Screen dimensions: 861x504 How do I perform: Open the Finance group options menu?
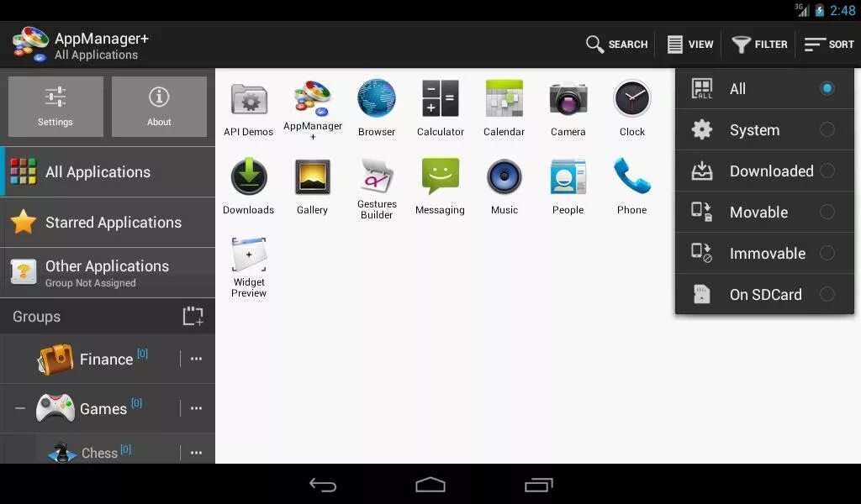(x=196, y=359)
